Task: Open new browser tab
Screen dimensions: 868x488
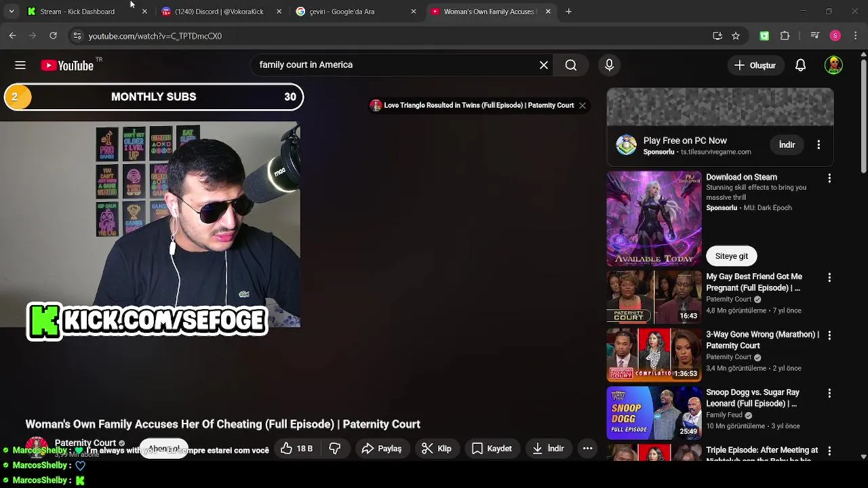Action: click(x=569, y=12)
